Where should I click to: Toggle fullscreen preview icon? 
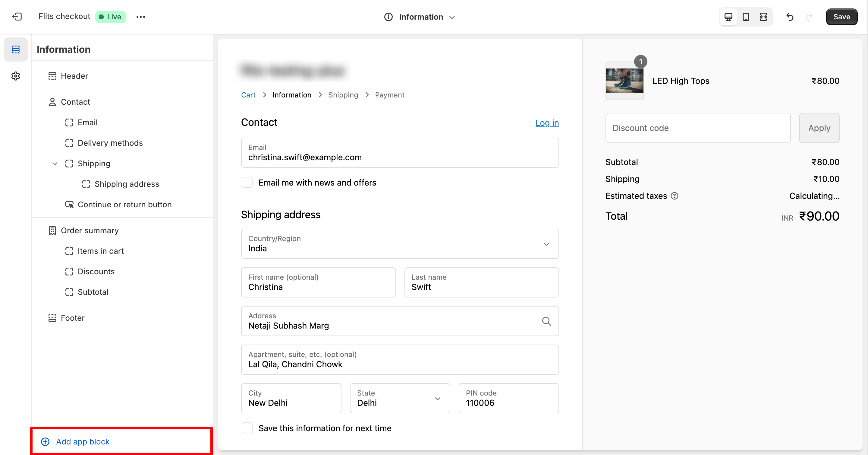pyautogui.click(x=763, y=17)
